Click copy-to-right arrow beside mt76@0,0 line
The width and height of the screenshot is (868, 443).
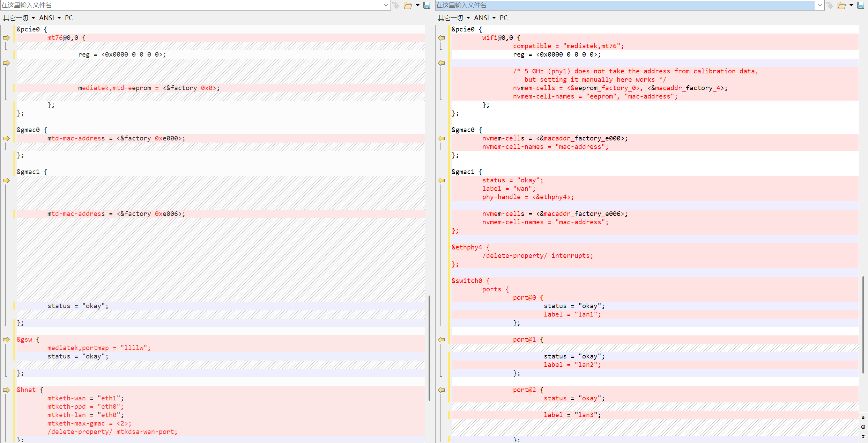(x=6, y=38)
